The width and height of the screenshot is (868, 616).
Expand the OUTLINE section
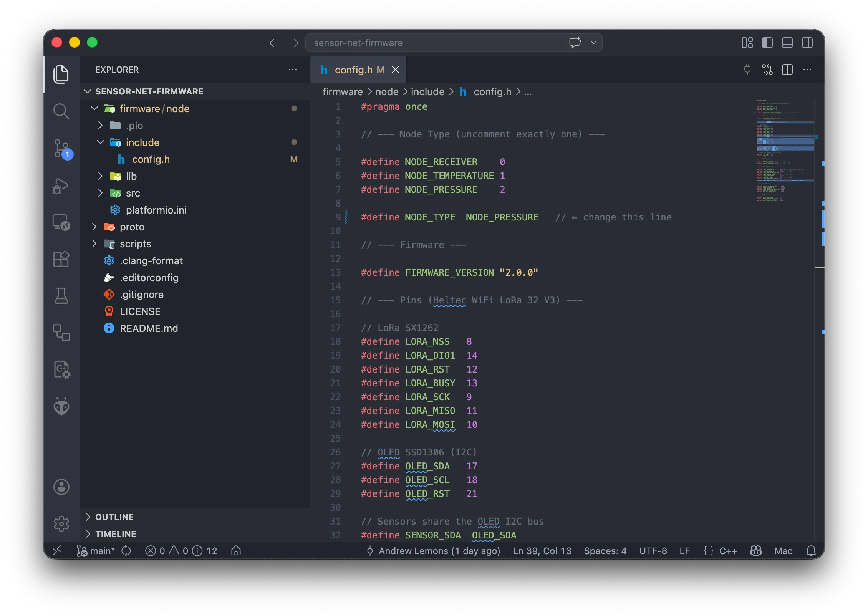[x=195, y=517]
